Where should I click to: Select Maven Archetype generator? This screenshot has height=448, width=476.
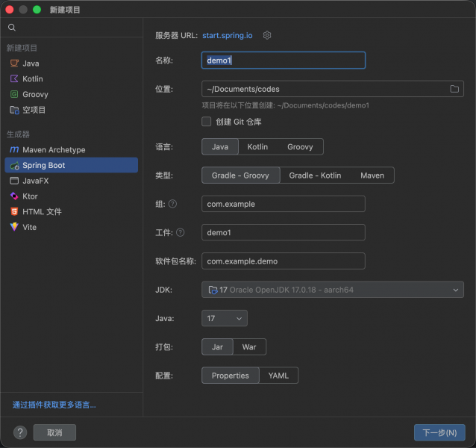coord(72,150)
